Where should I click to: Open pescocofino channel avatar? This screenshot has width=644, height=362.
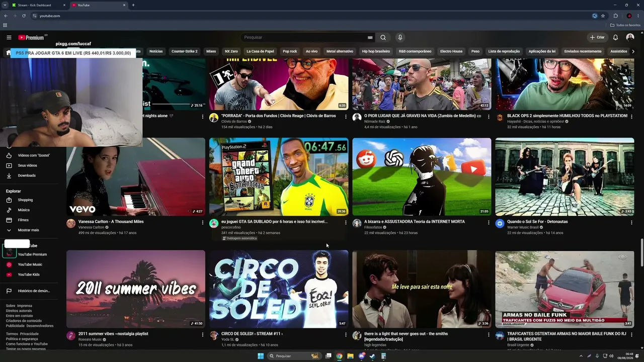(214, 223)
